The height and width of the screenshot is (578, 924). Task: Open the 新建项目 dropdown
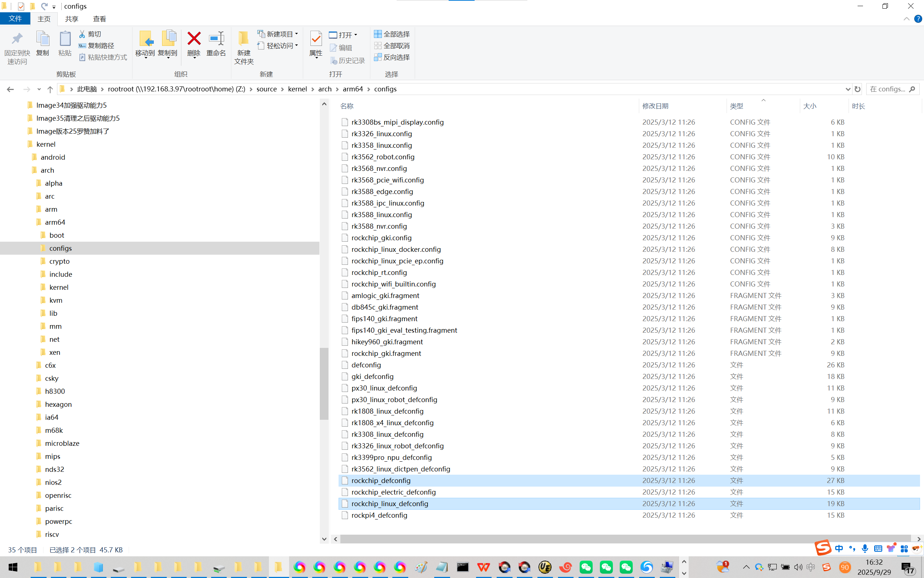[278, 34]
